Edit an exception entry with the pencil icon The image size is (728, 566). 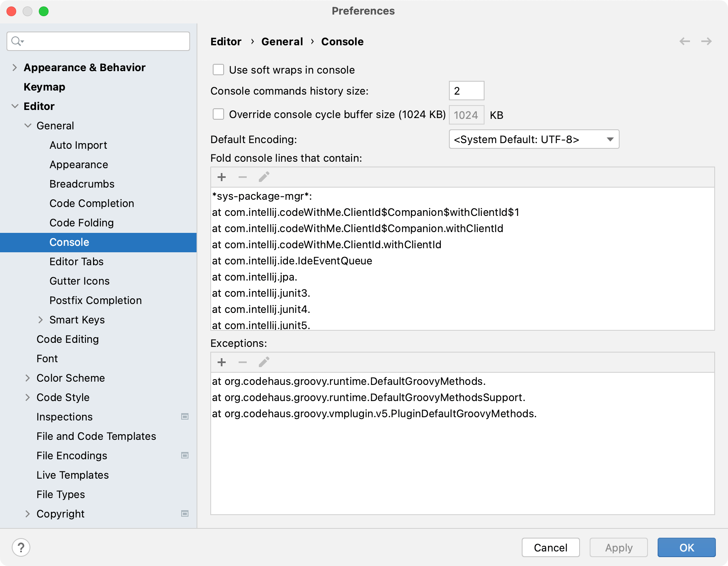(x=264, y=362)
